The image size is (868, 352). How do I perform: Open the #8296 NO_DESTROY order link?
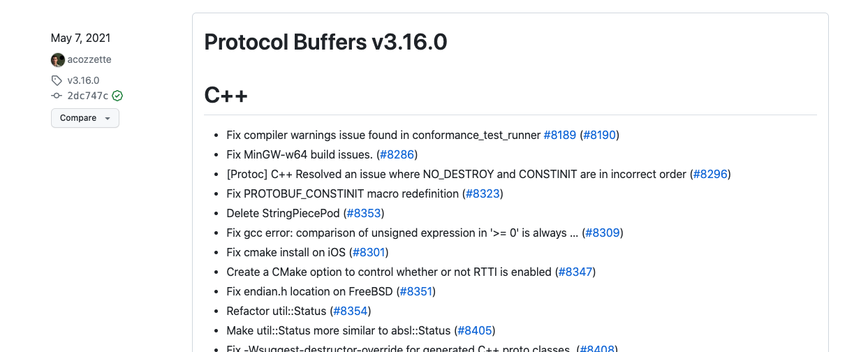[x=711, y=174]
